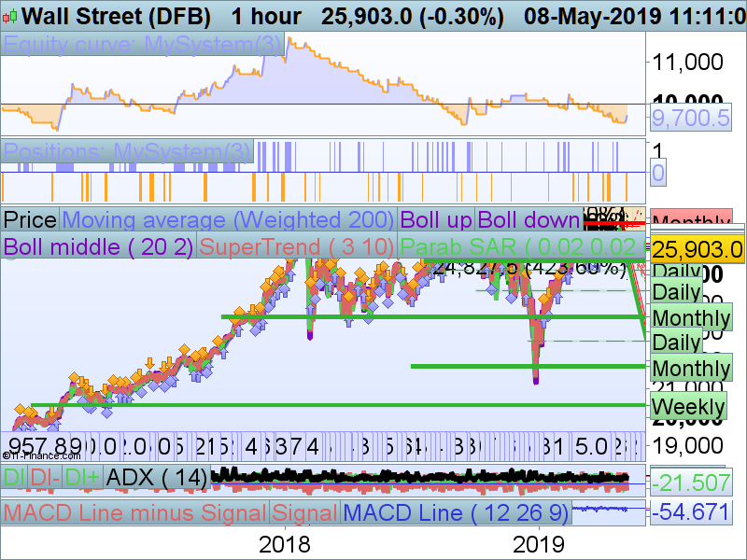Click the yellow 25,903.0 current price tag
This screenshot has height=560, width=747.
click(x=697, y=249)
